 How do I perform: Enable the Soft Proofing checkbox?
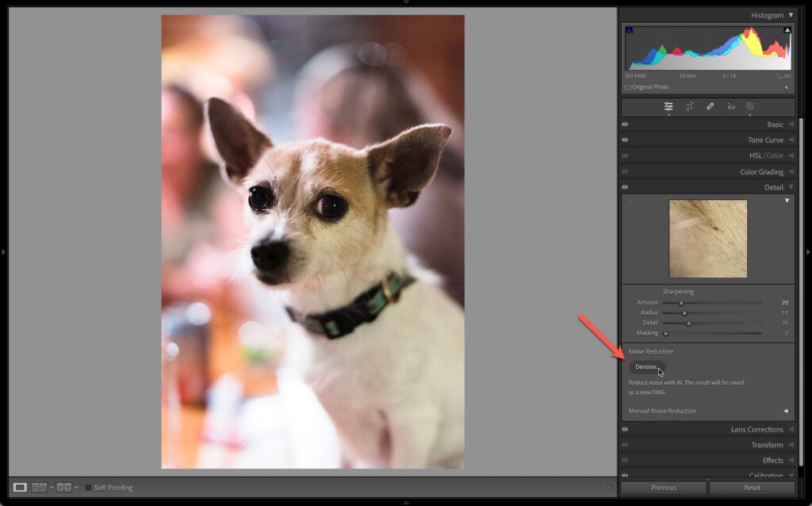89,487
